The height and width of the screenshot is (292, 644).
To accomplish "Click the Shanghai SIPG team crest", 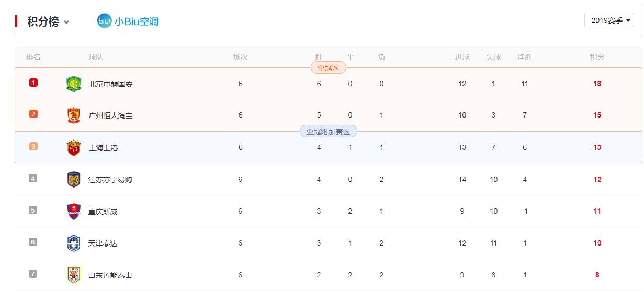I will (x=74, y=148).
